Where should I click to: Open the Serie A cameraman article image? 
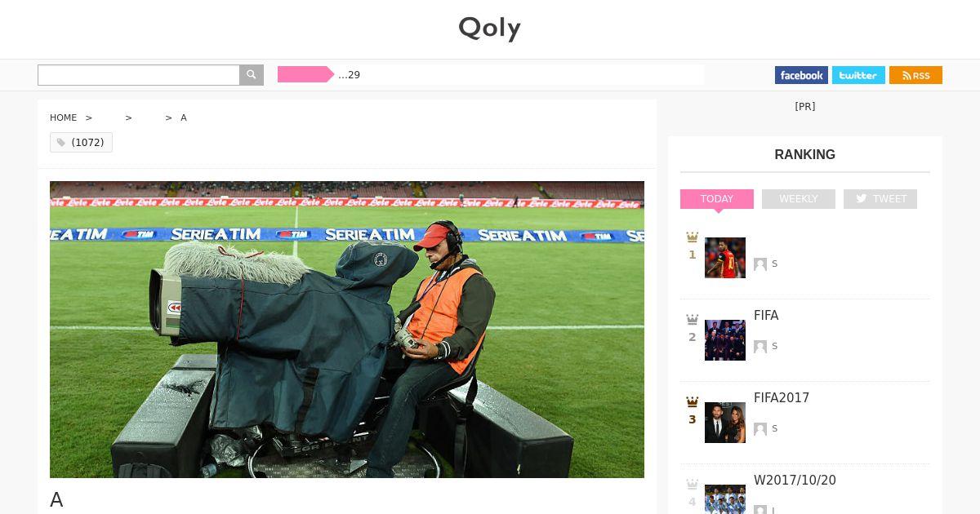click(347, 330)
